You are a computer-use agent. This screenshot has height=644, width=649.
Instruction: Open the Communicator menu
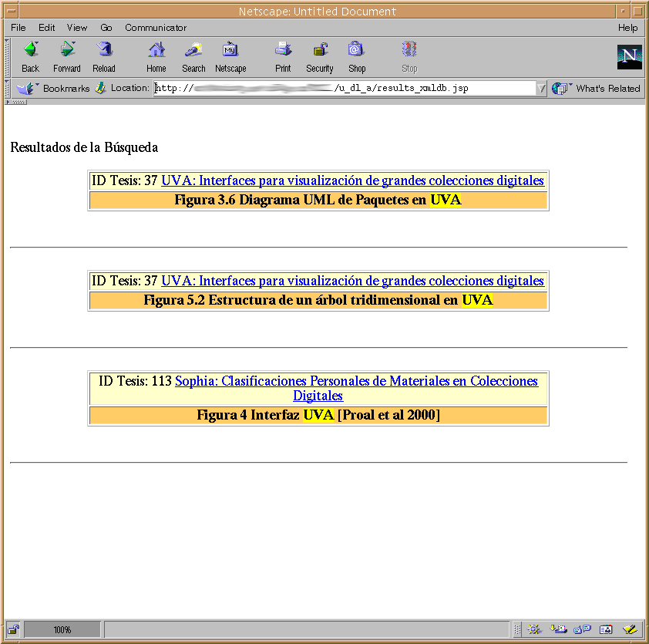coord(156,28)
